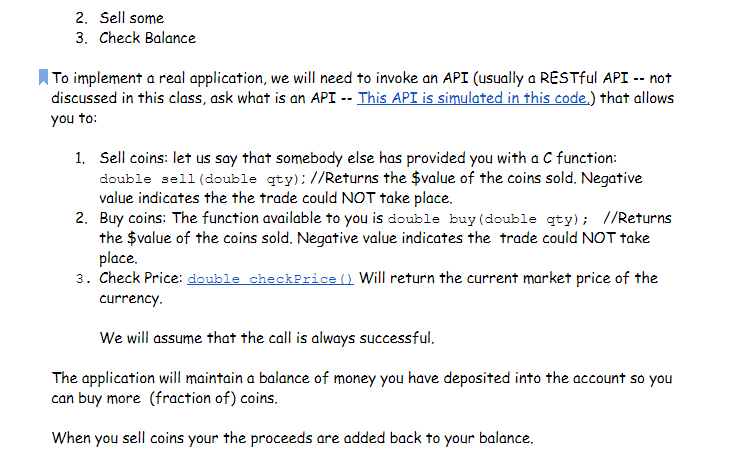Click sentence "We will assume that the call is always successful"
Viewport: 744px width, 461px height.
click(x=267, y=338)
